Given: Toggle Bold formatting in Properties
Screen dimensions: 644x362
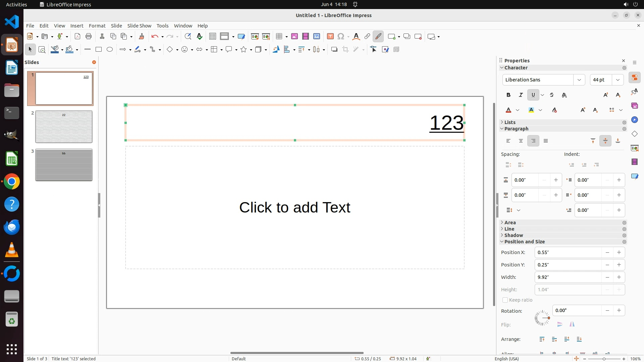Looking at the screenshot, I should pyautogui.click(x=508, y=95).
